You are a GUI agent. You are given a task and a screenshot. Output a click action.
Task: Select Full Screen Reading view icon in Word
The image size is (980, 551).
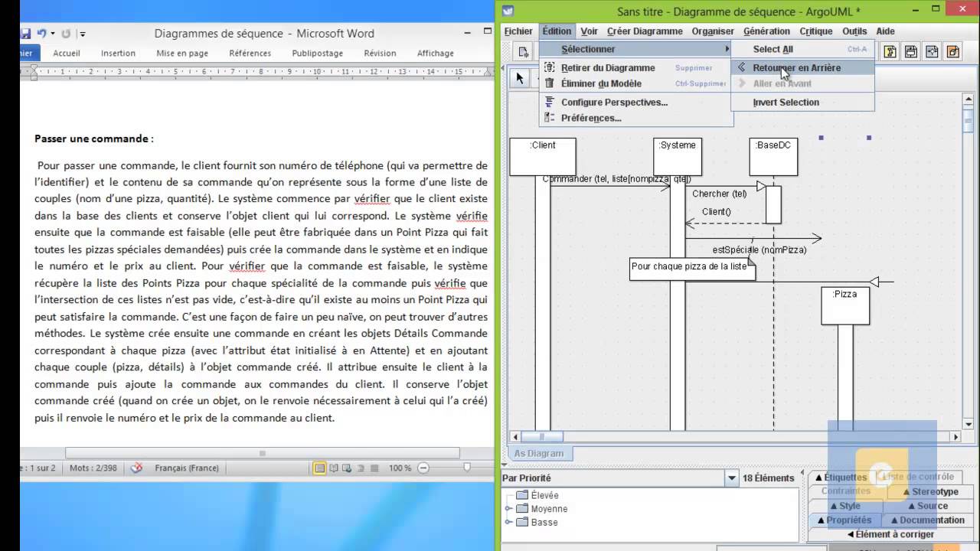334,468
